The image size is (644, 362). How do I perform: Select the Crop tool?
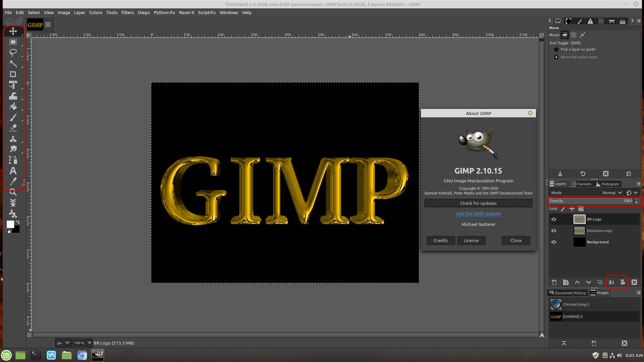pos(13,74)
